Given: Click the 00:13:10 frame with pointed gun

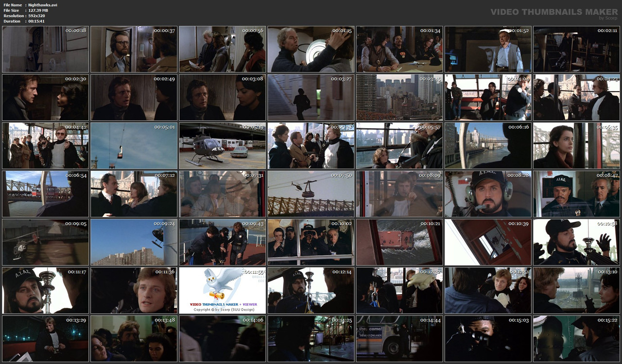Looking at the screenshot, I should coord(576,290).
